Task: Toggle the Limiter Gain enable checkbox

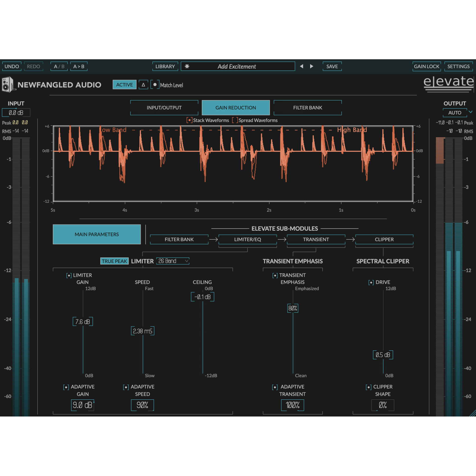Action: pyautogui.click(x=69, y=275)
